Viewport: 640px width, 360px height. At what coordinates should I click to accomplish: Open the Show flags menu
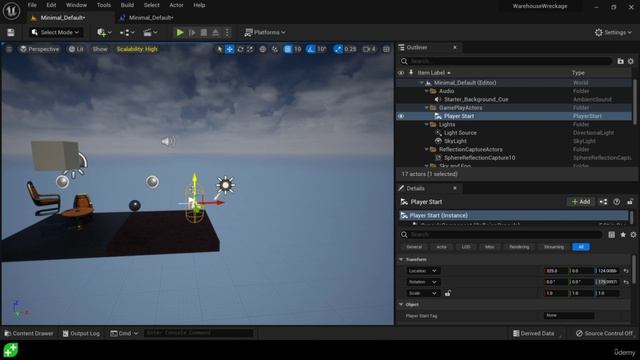[100, 49]
